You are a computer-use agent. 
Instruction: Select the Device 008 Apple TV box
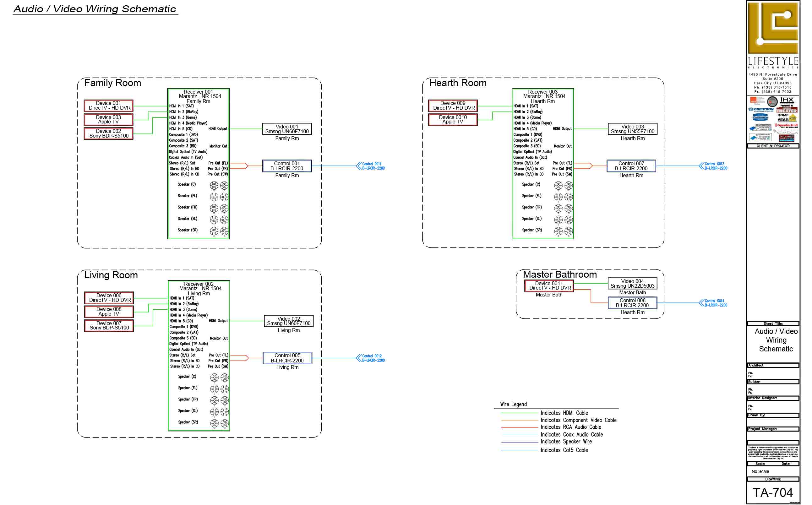pyautogui.click(x=109, y=312)
